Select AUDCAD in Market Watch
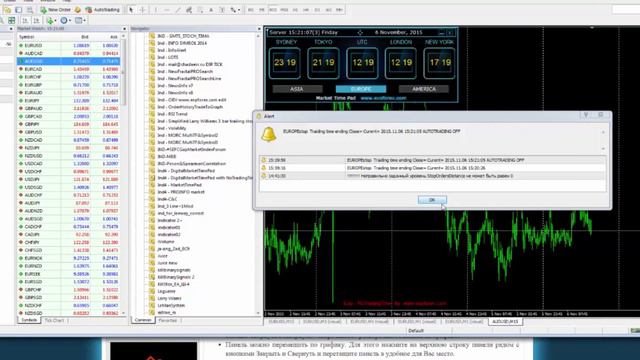This screenshot has width=640, height=360. [69, 53]
